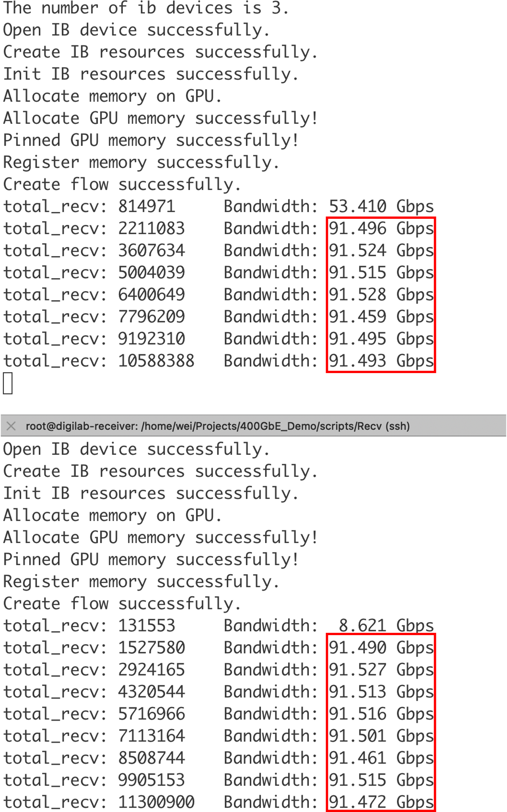507x812 pixels.
Task: Click "Open IB device successfully." in lower pane
Action: tap(136, 449)
